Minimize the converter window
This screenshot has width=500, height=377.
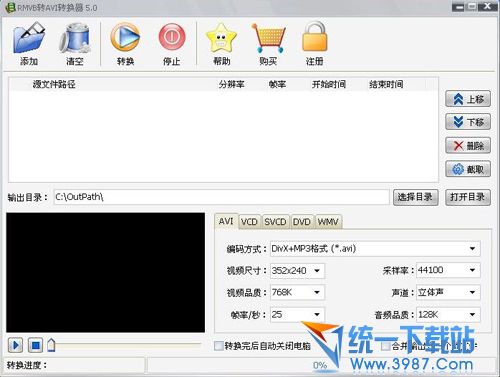click(458, 7)
